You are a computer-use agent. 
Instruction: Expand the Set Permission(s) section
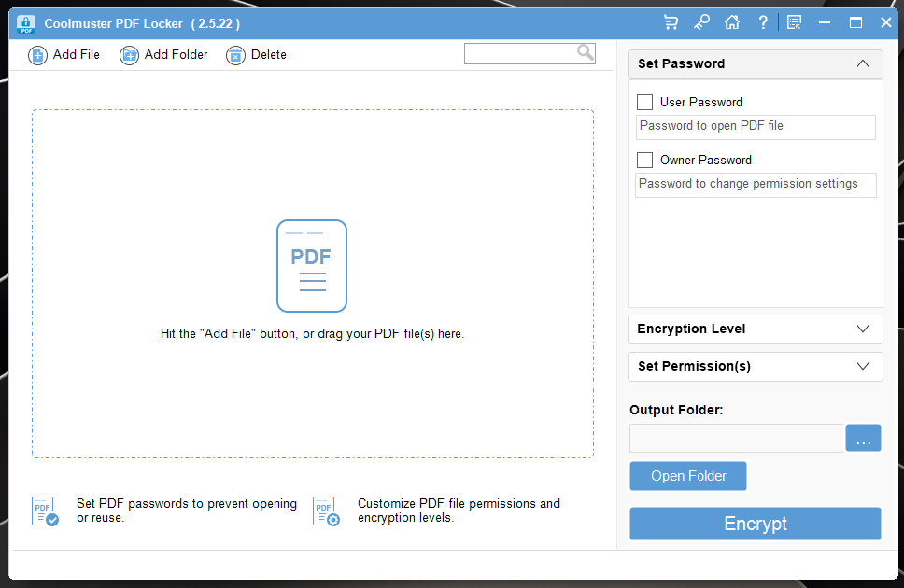pyautogui.click(x=756, y=367)
